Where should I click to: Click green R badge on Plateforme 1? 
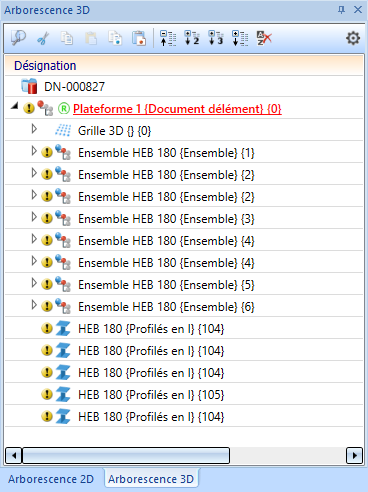click(x=64, y=108)
